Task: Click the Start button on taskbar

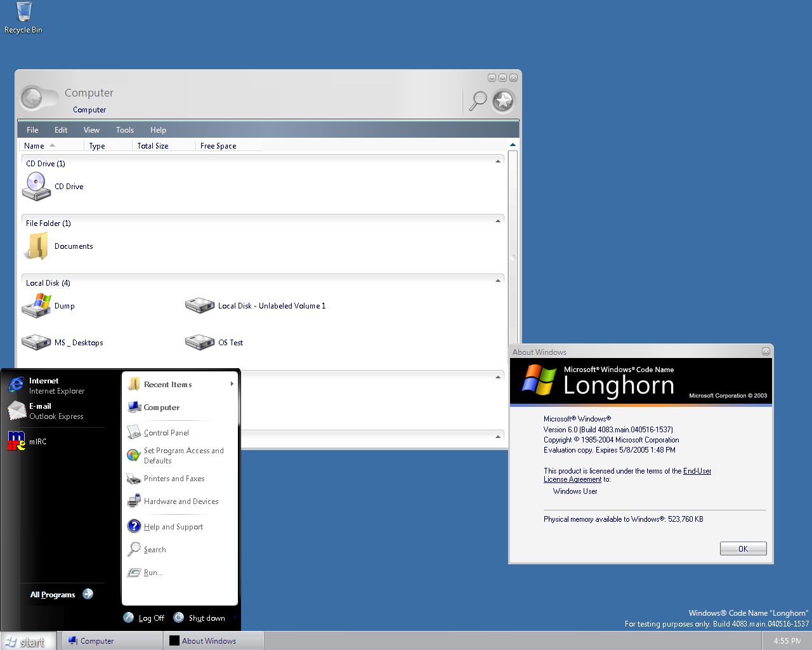Action: 28,641
